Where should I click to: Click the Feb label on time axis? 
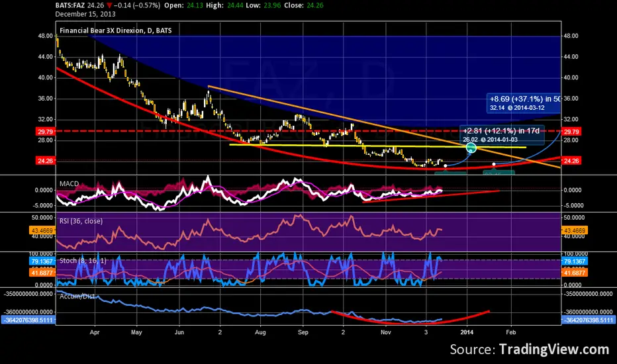click(x=511, y=332)
